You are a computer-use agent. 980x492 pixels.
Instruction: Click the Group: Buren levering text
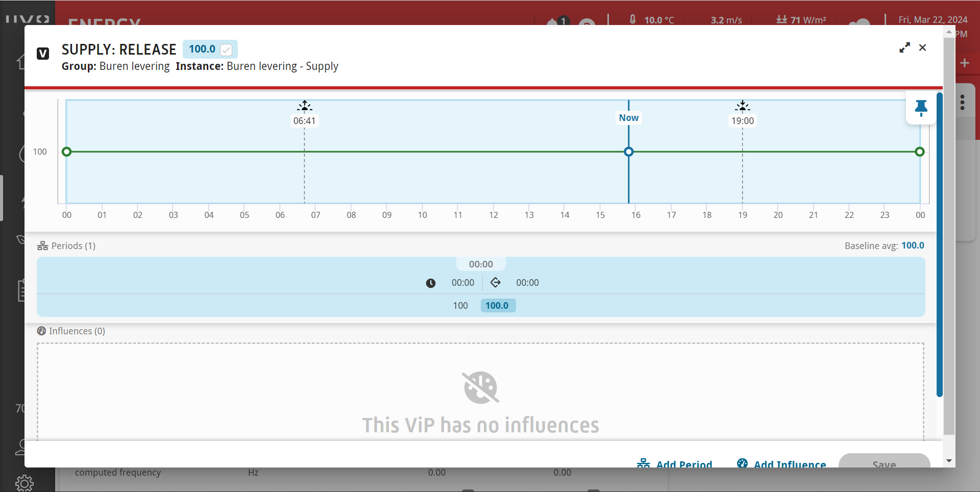[x=116, y=66]
